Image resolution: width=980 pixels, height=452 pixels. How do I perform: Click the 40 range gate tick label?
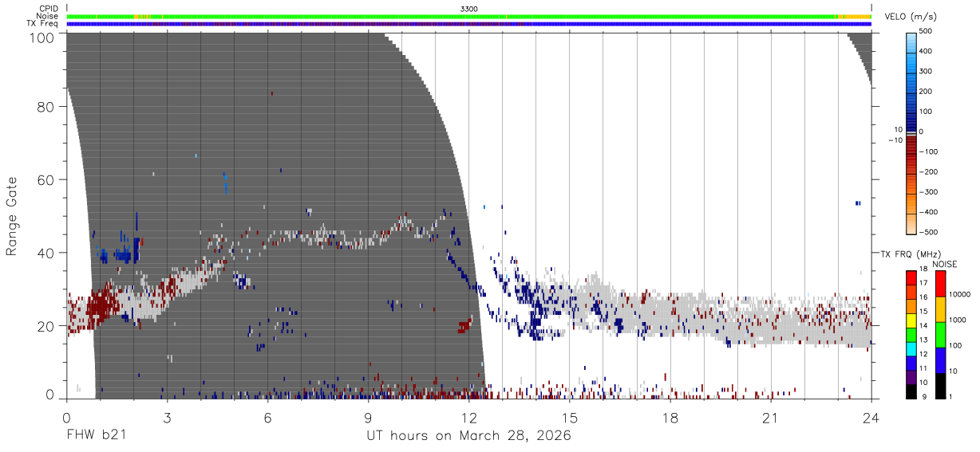(45, 253)
